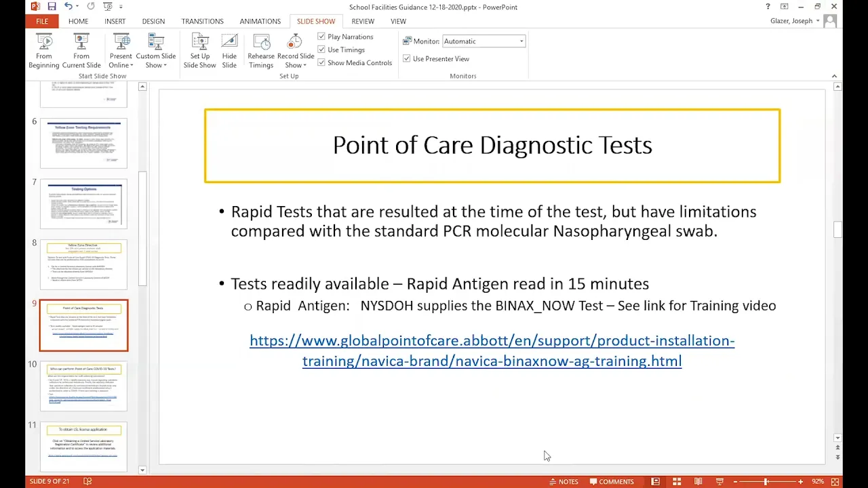The image size is (868, 488).
Task: Collapse the ribbon with the arrow
Action: [x=834, y=76]
